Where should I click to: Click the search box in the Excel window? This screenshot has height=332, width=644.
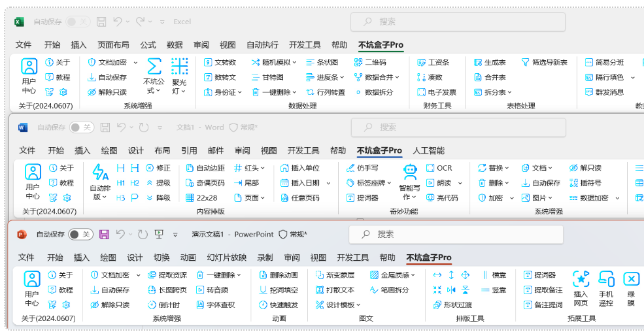458,22
